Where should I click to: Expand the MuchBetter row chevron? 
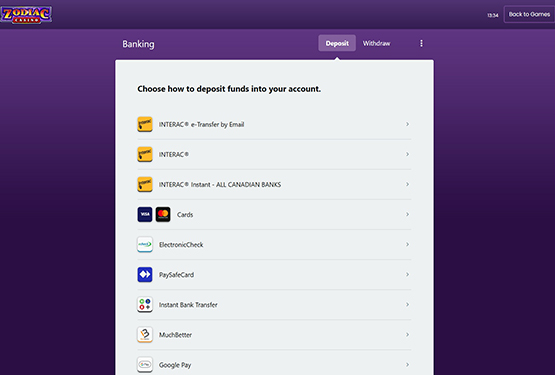tap(407, 335)
